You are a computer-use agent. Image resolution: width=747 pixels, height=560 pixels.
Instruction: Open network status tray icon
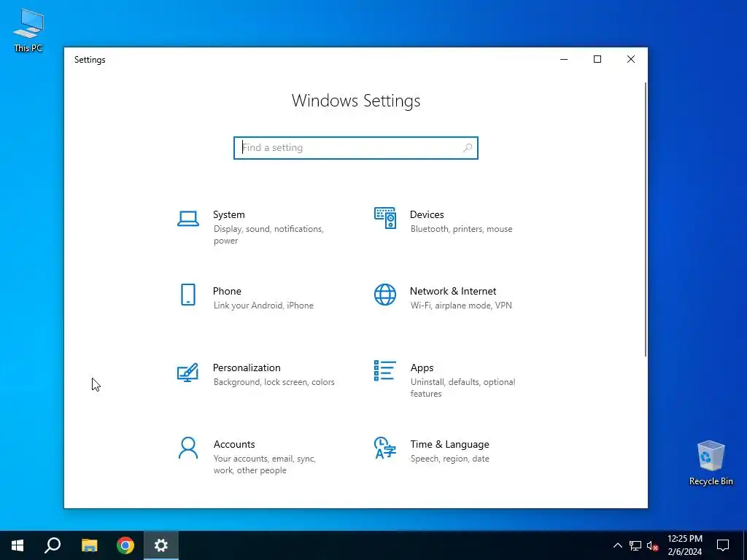[x=635, y=545]
